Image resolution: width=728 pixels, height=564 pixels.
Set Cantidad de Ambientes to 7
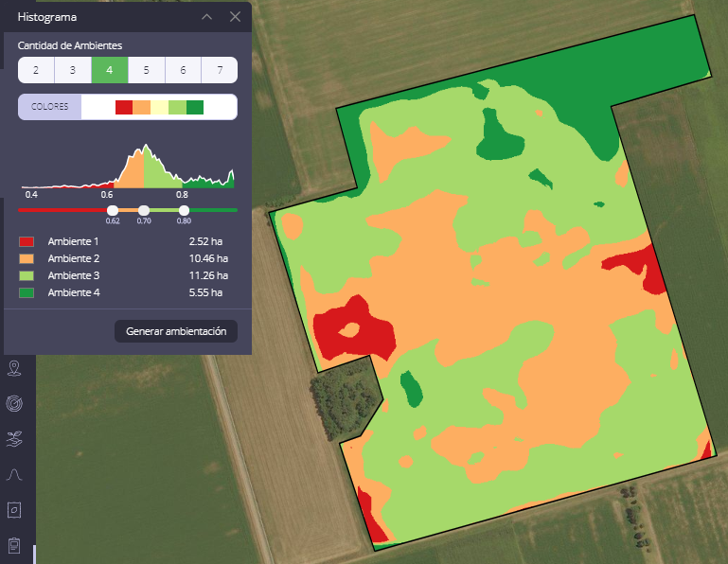pyautogui.click(x=220, y=70)
